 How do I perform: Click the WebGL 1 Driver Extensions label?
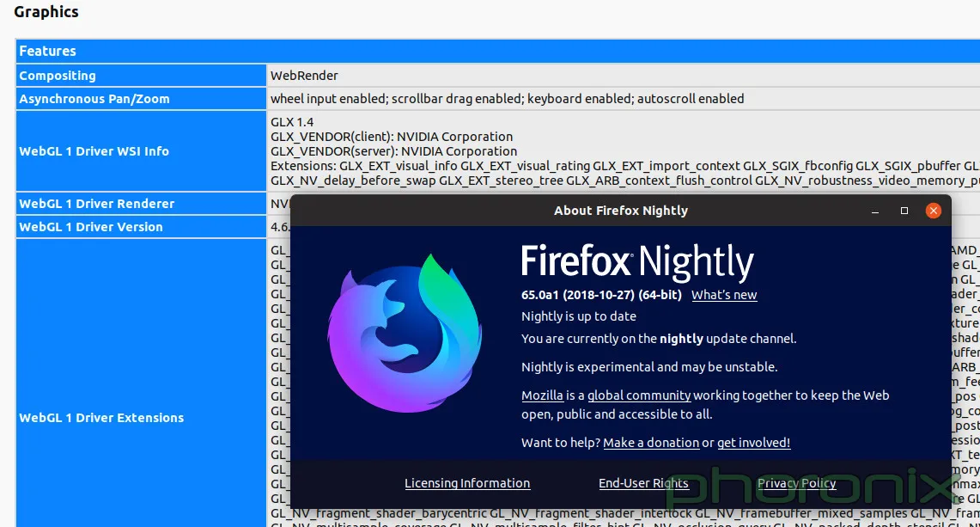click(101, 418)
